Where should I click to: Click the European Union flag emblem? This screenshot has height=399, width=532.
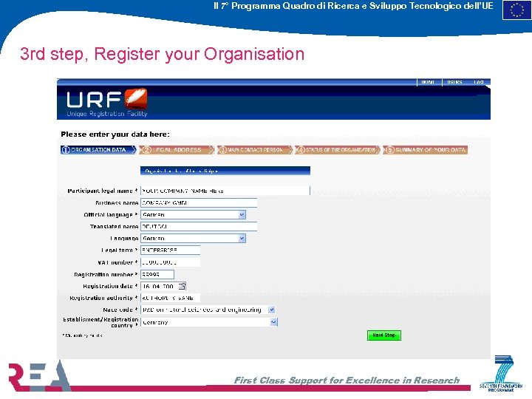pyautogui.click(x=516, y=10)
